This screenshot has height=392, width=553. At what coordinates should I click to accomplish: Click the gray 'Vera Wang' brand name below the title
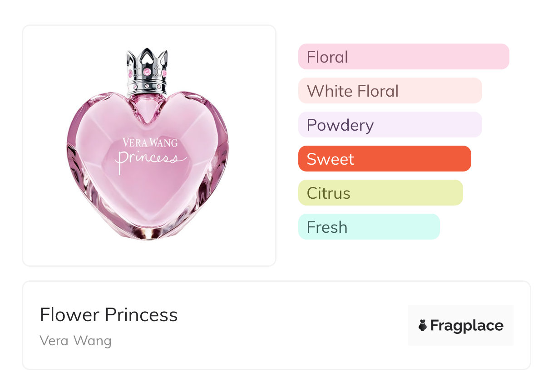point(75,340)
